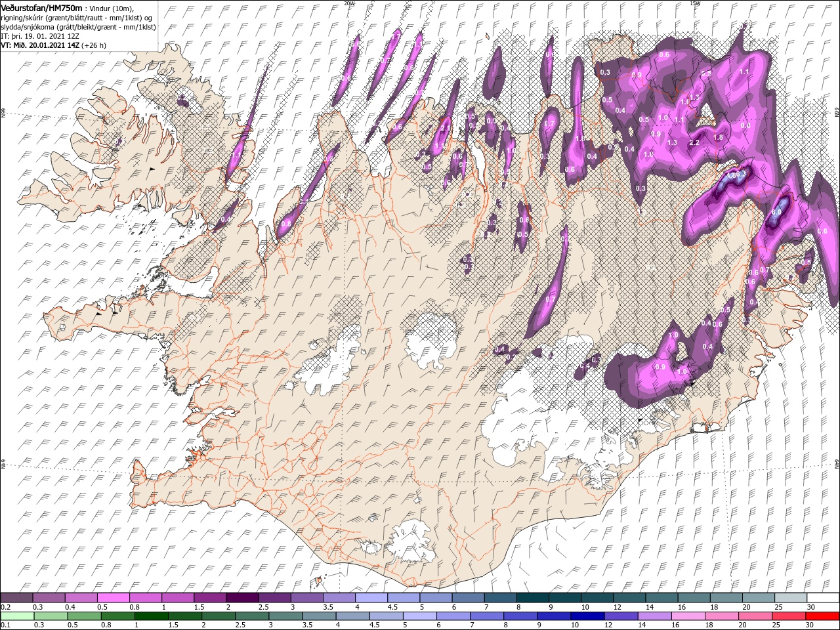Pick the upper legend swatch between 18 and 20
The height and width of the screenshot is (630, 840).
click(726, 598)
